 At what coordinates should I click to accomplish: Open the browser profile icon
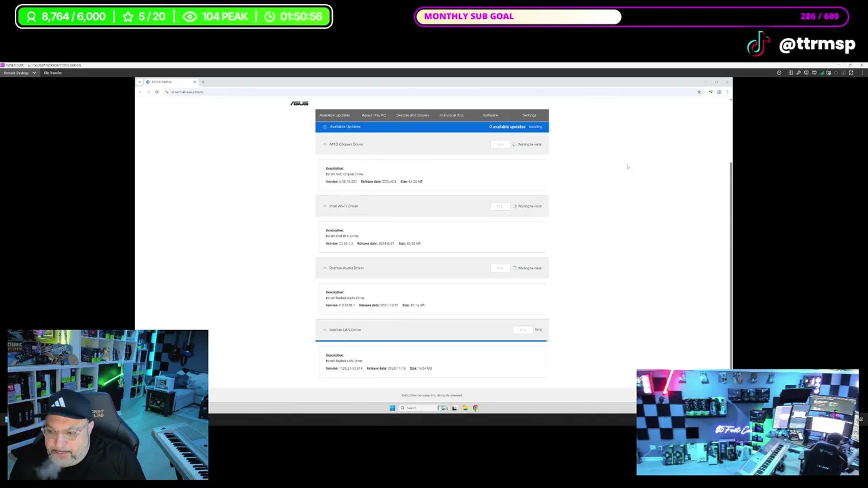pyautogui.click(x=719, y=91)
